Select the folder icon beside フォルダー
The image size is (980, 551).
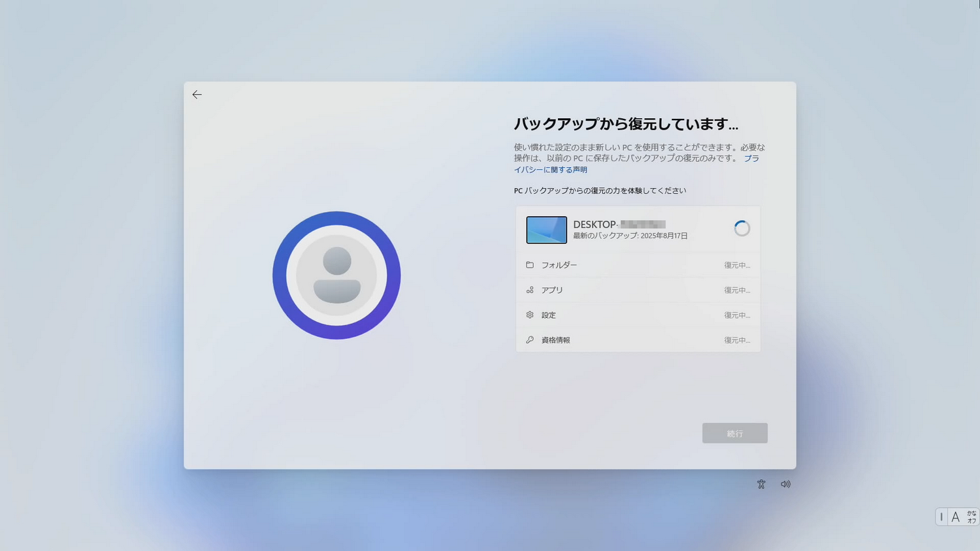(530, 264)
